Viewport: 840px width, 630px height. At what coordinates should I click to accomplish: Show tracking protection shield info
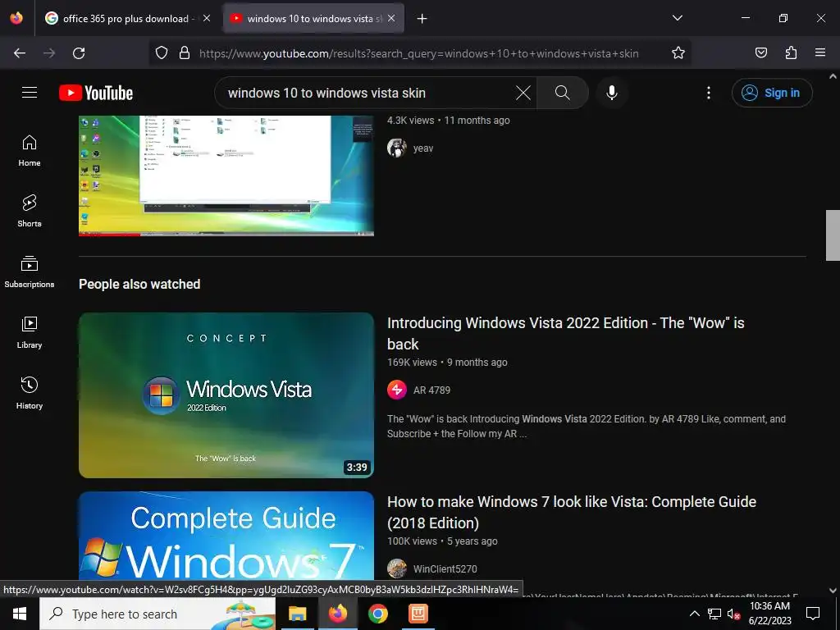tap(162, 53)
